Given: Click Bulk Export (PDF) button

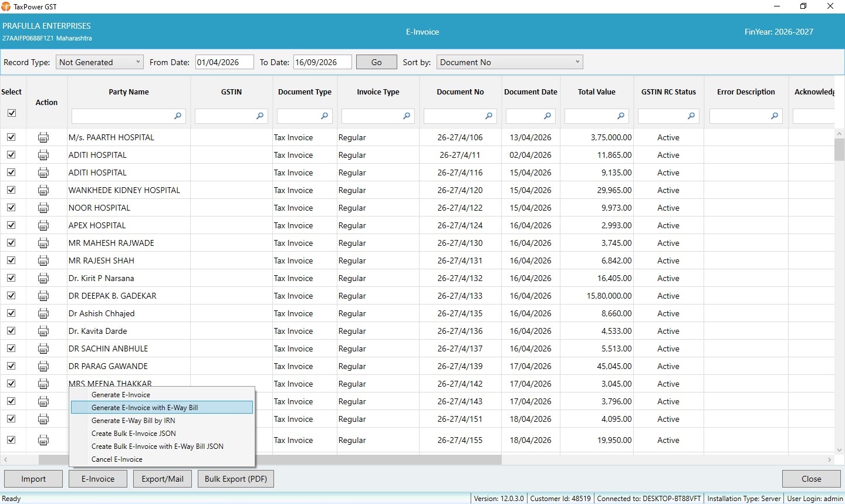Looking at the screenshot, I should [236, 479].
